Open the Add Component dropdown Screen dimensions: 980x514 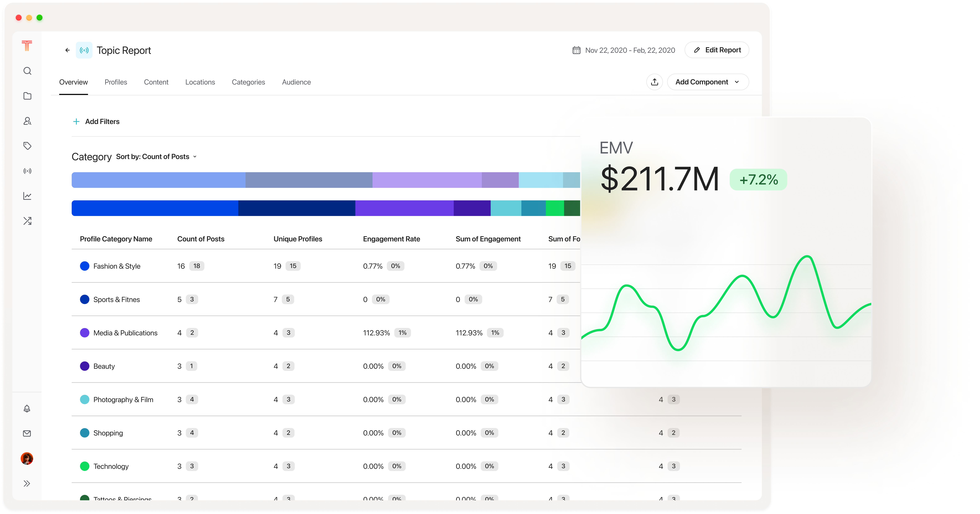coord(708,82)
